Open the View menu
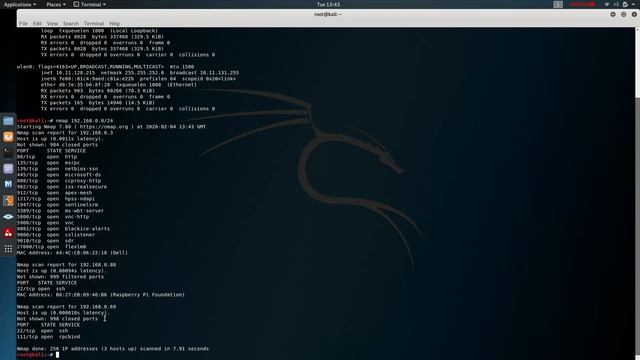This screenshot has height=360, width=640. click(52, 23)
